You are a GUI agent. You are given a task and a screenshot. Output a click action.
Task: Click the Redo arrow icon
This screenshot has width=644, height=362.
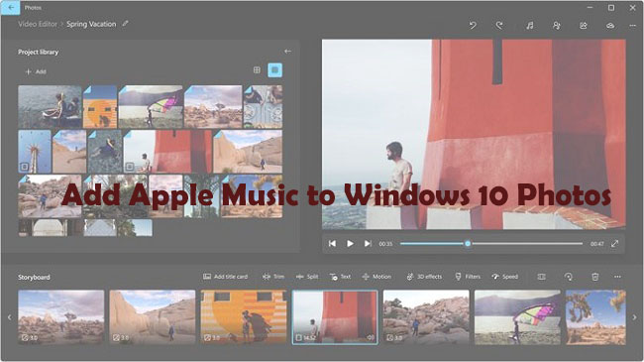[x=499, y=26]
